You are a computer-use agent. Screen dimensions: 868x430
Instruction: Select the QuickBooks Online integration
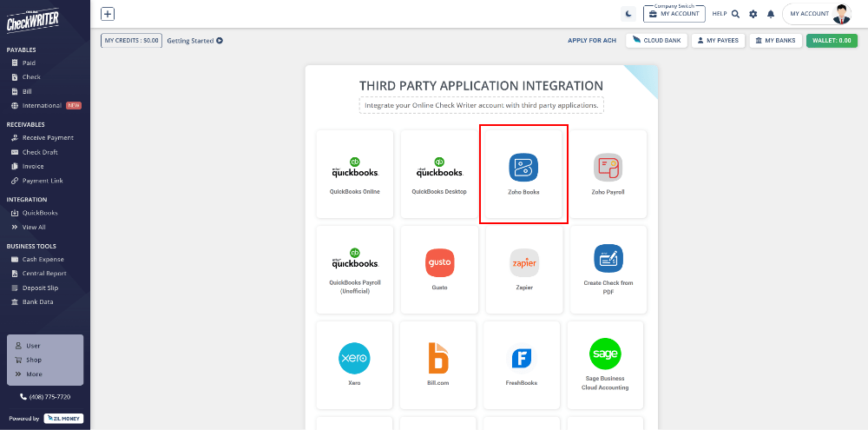354,173
